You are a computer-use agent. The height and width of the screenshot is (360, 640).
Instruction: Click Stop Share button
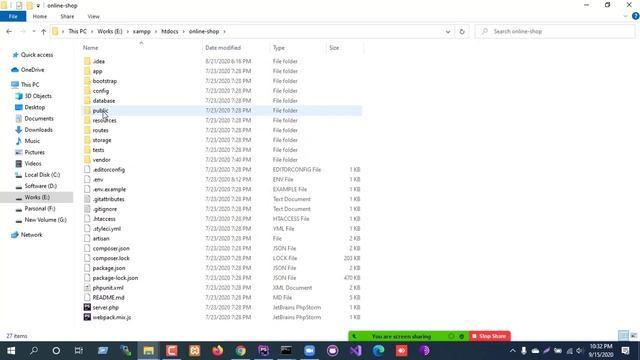click(x=489, y=336)
